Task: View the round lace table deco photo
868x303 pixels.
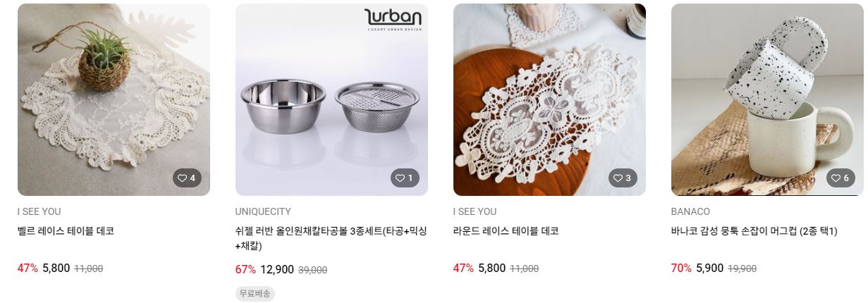Action: [x=549, y=99]
